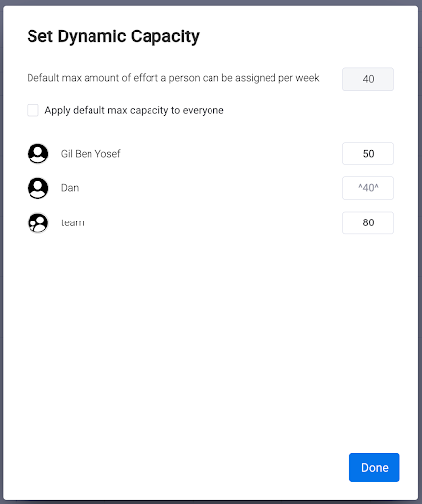Focus the default weekly effort field showing 40
Viewport: 422px width, 504px height.
(368, 79)
